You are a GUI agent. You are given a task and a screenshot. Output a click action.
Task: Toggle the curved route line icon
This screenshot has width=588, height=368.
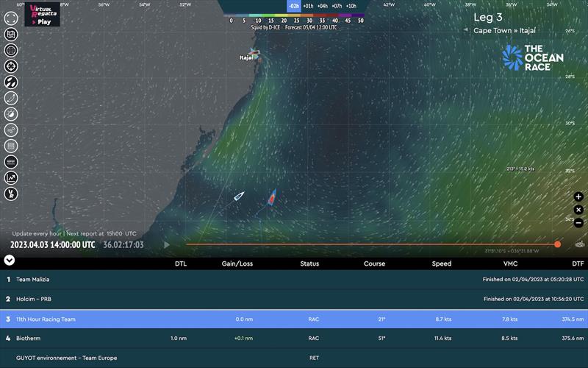click(11, 98)
